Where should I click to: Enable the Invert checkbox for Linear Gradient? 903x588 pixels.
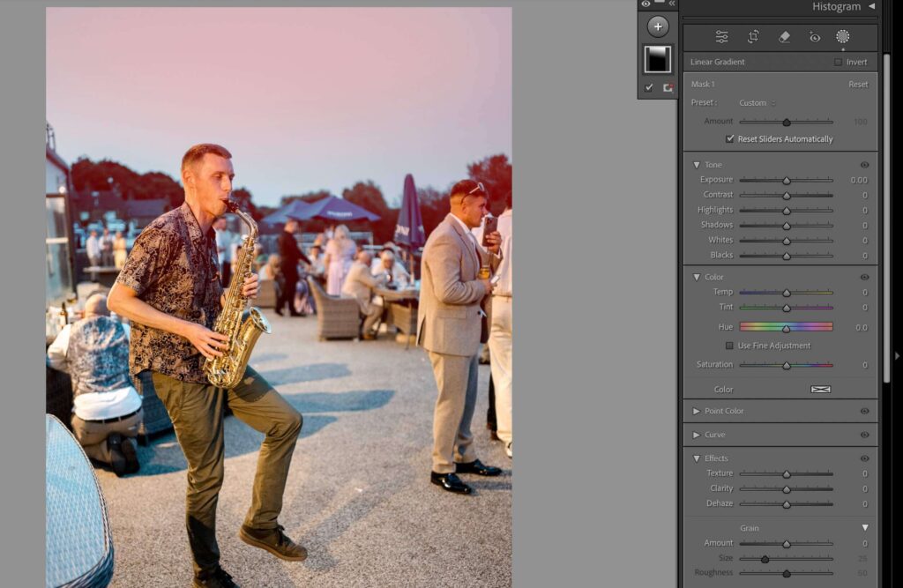pyautogui.click(x=836, y=62)
